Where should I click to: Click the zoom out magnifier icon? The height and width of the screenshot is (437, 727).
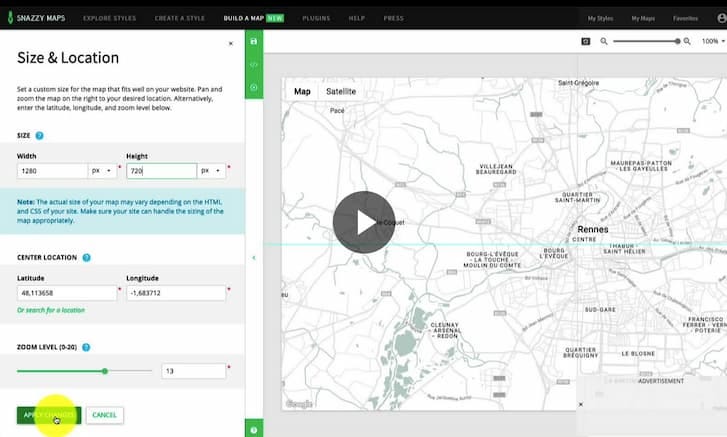pos(604,41)
